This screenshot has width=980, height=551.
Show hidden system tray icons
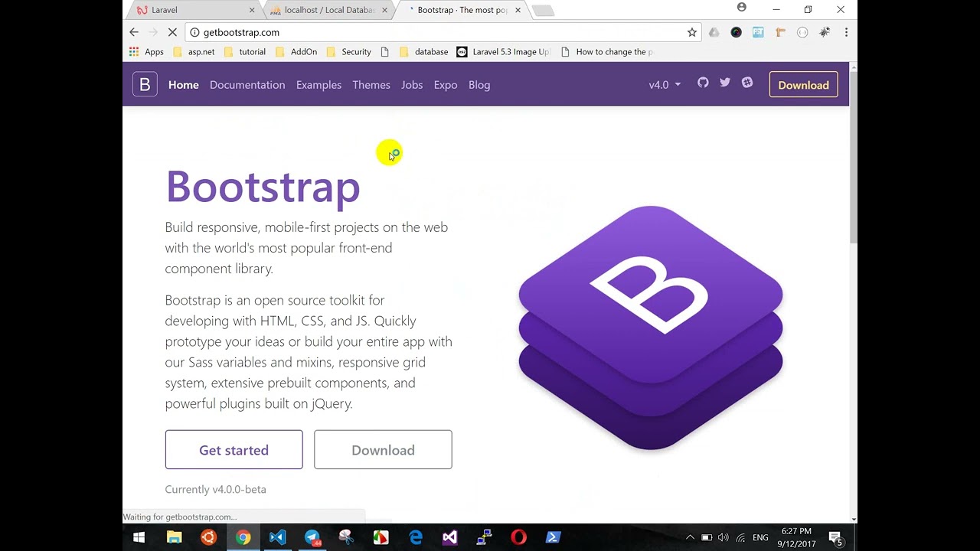pyautogui.click(x=690, y=538)
